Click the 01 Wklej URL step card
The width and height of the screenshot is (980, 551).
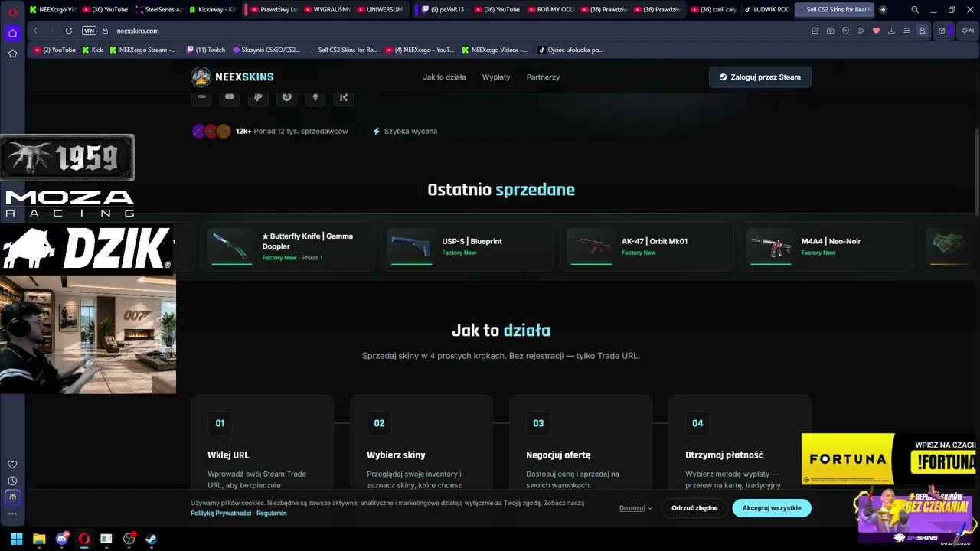pos(262,444)
